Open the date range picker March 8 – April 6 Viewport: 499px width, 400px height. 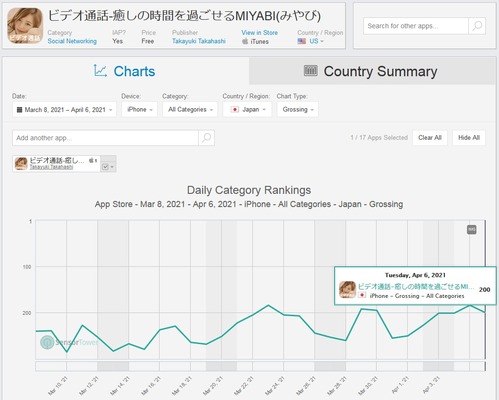pyautogui.click(x=64, y=109)
